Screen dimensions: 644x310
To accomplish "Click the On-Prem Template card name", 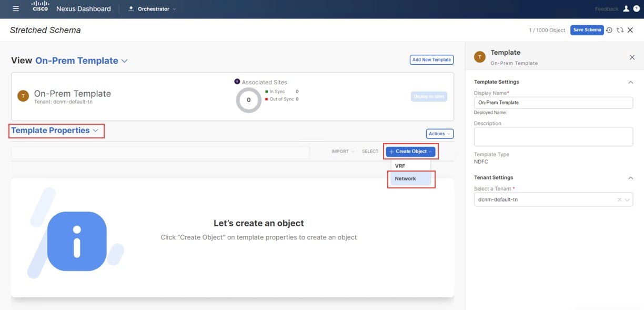I will click(x=73, y=94).
